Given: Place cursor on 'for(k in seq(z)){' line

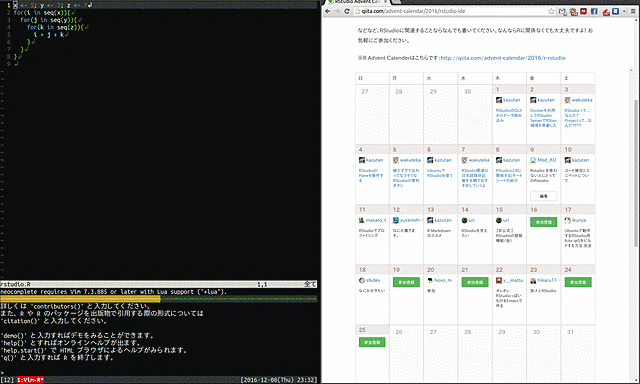Looking at the screenshot, I should coord(56,27).
